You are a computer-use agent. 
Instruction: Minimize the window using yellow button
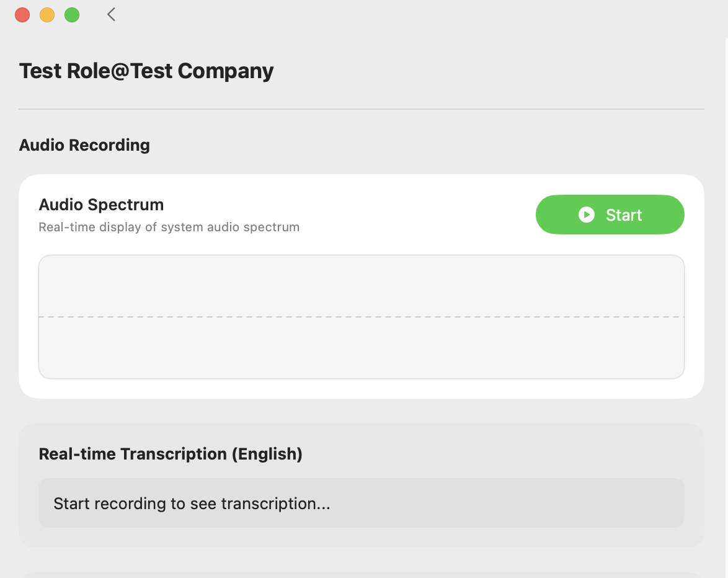[47, 15]
